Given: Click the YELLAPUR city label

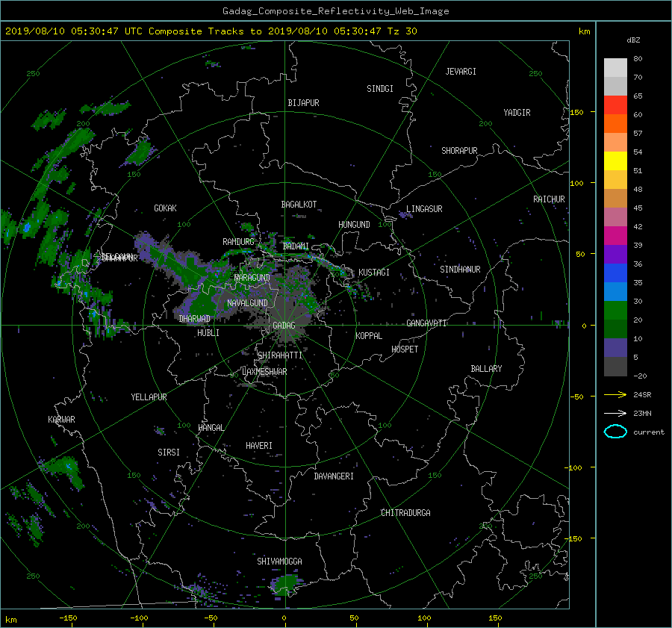Looking at the screenshot, I should point(149,397).
